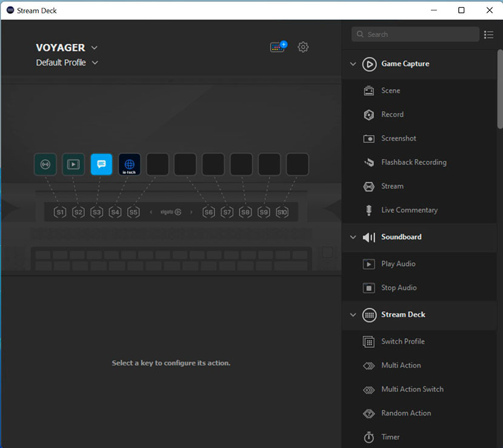Collapse the Stream Deck section chevron
This screenshot has height=448, width=503.
[x=353, y=315]
